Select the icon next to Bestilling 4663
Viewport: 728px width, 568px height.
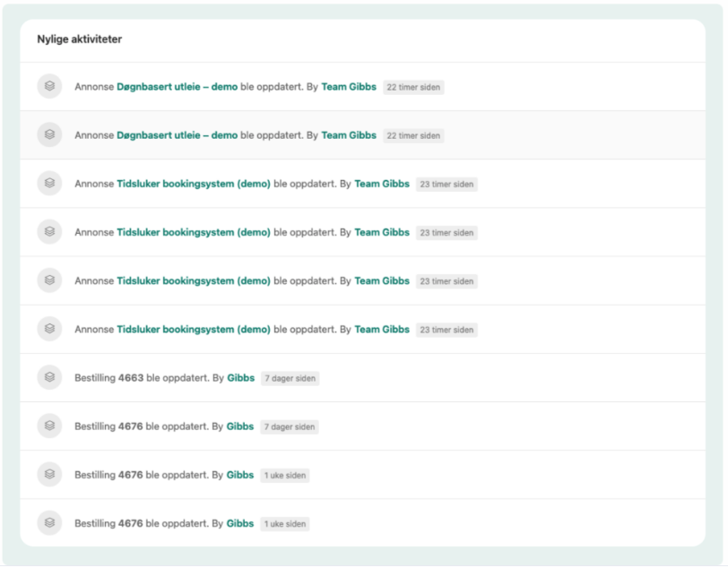pyautogui.click(x=49, y=378)
